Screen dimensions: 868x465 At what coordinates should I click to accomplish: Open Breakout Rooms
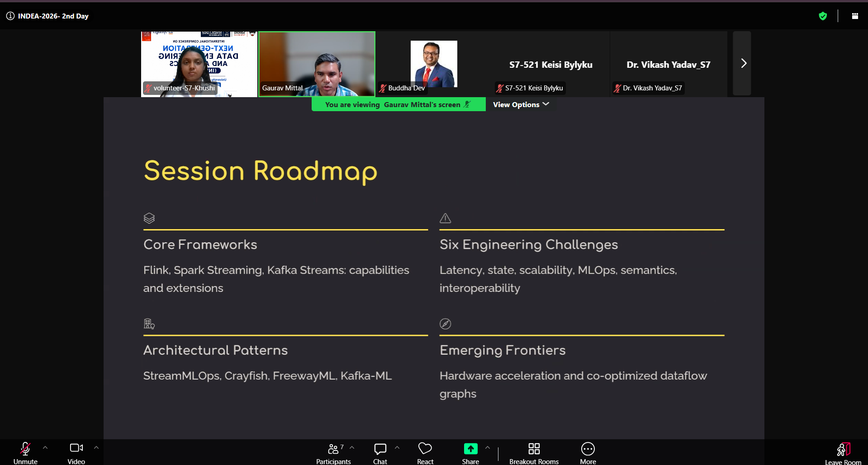[534, 453]
